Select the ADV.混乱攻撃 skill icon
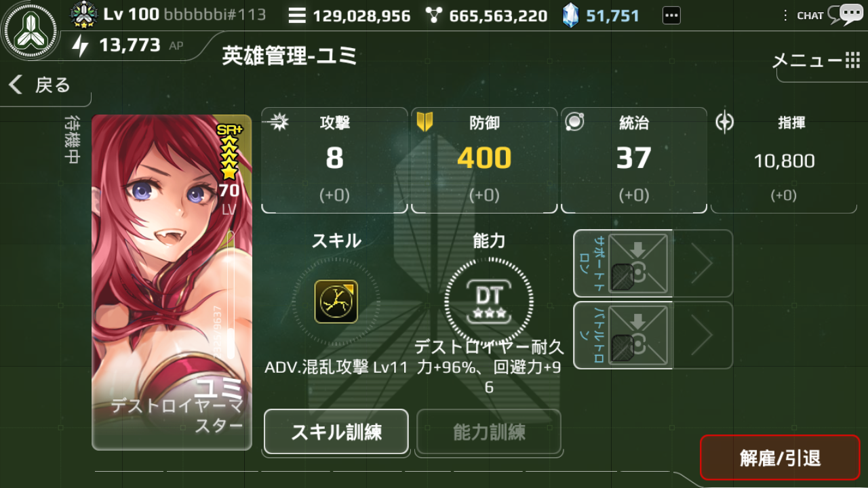 (336, 302)
